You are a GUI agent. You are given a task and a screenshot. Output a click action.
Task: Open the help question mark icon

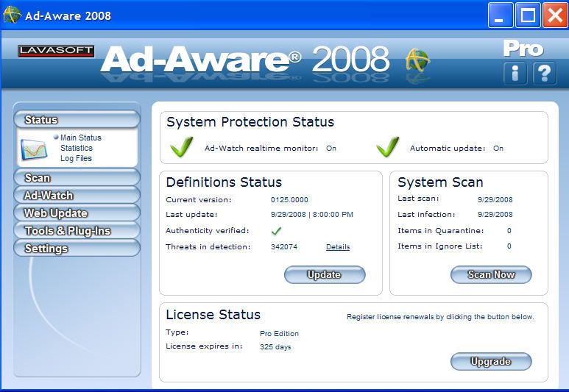click(544, 74)
